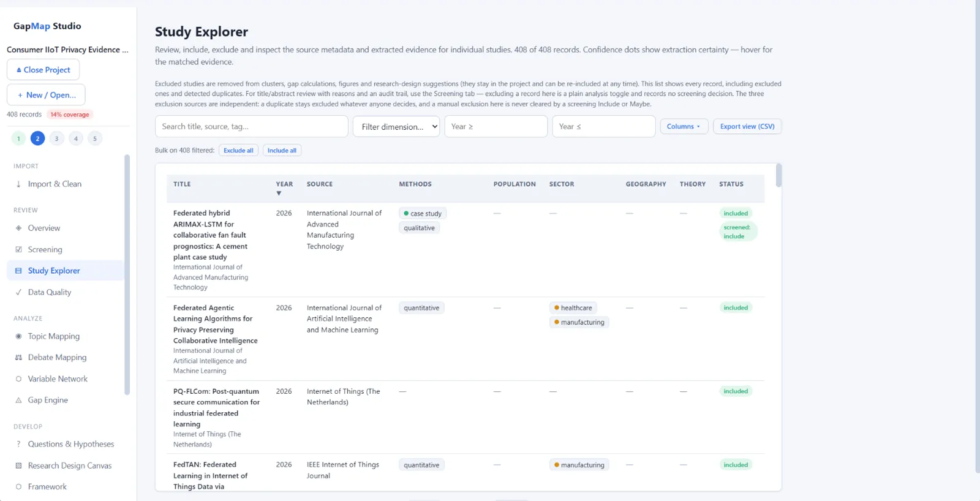Click 'manufacturing' tag in Federated Agentic row
This screenshot has height=501, width=980.
point(579,322)
